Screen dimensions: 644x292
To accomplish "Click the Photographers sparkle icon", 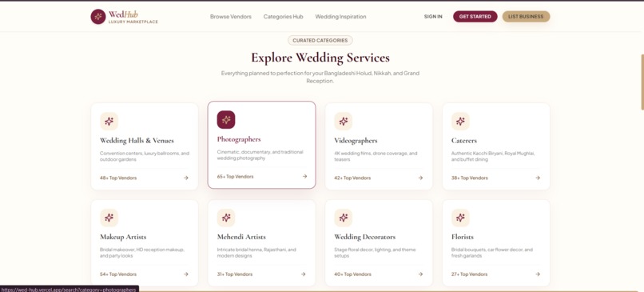I will click(226, 120).
